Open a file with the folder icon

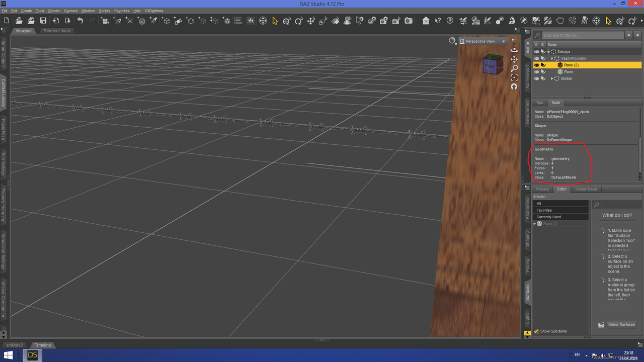coord(19,21)
